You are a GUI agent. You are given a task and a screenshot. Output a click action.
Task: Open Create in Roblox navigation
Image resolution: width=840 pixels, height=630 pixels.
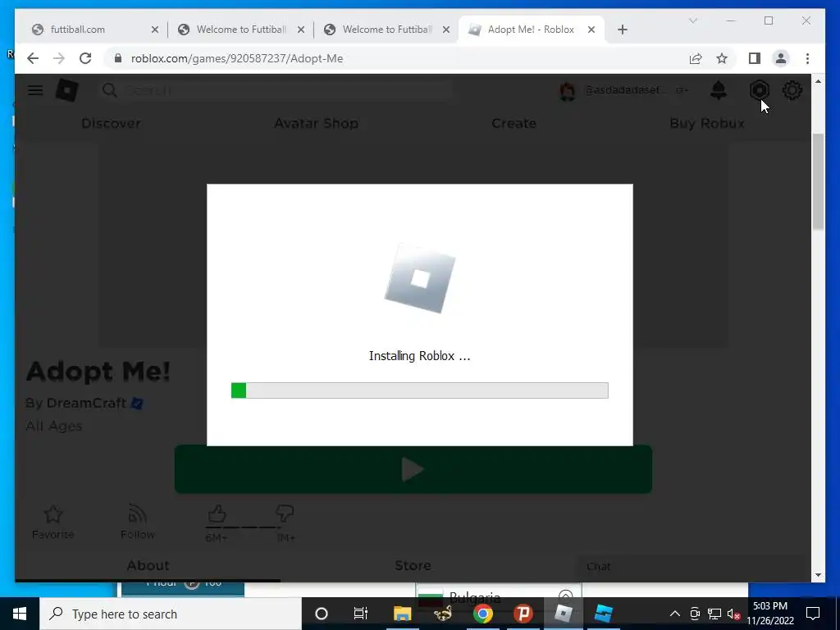514,123
